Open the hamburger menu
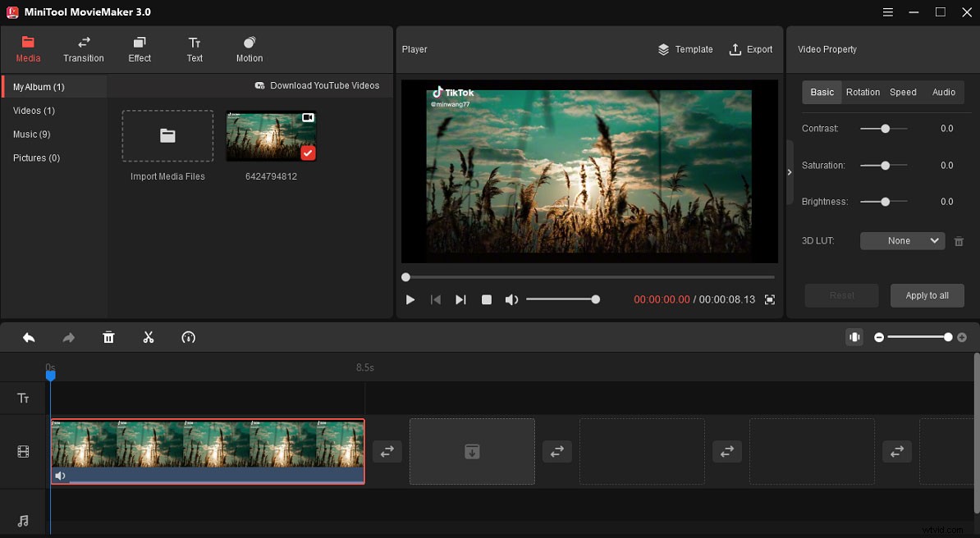The height and width of the screenshot is (538, 980). tap(887, 11)
